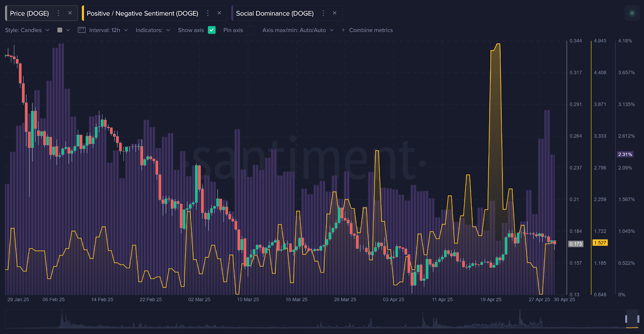
Task: Select the Price (DOGE) metric tab
Action: [29, 13]
